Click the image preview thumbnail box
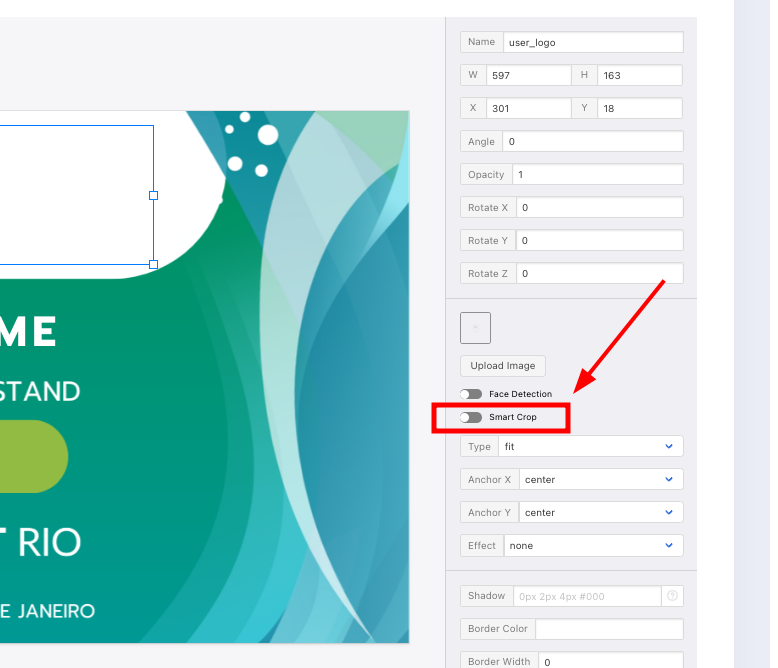778x668 pixels. (475, 327)
